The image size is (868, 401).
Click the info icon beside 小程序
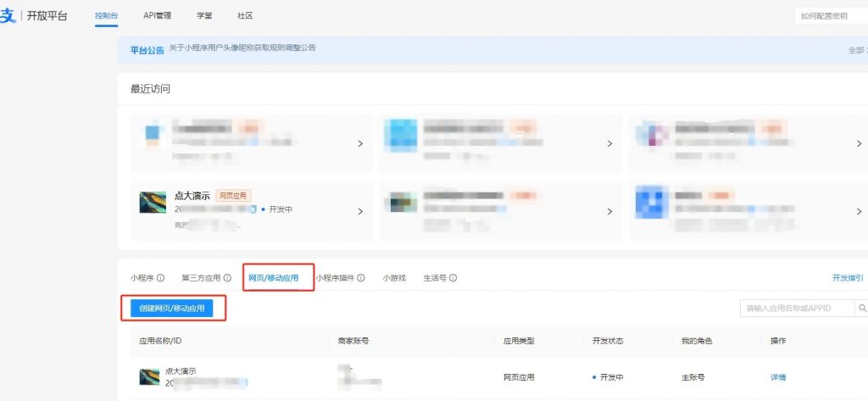[x=160, y=278]
